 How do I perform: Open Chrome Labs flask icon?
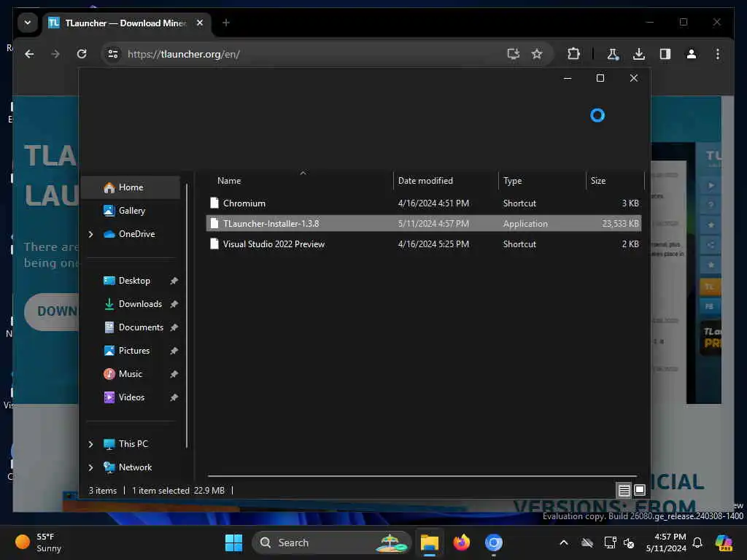click(x=613, y=54)
